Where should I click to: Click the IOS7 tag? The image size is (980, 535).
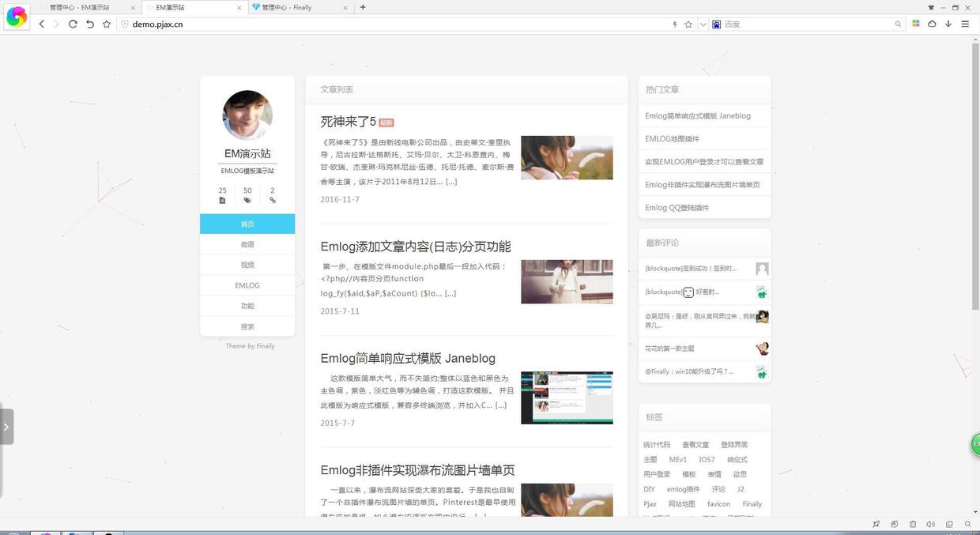(x=707, y=460)
